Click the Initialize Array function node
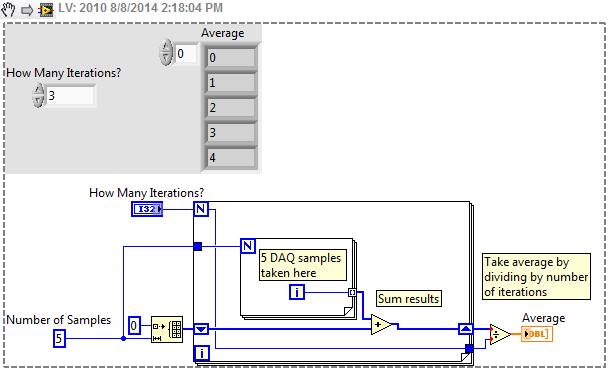This screenshot has height=371, width=609. tap(167, 329)
